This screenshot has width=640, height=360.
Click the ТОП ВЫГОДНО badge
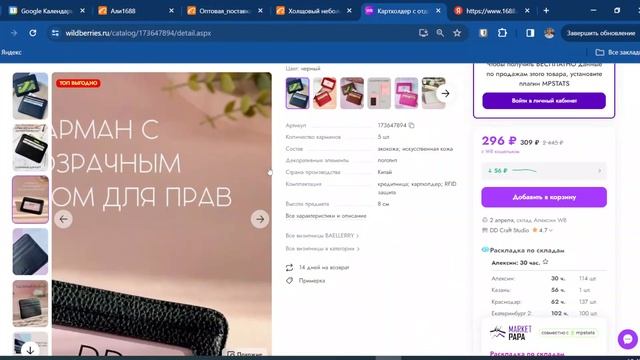(x=78, y=83)
